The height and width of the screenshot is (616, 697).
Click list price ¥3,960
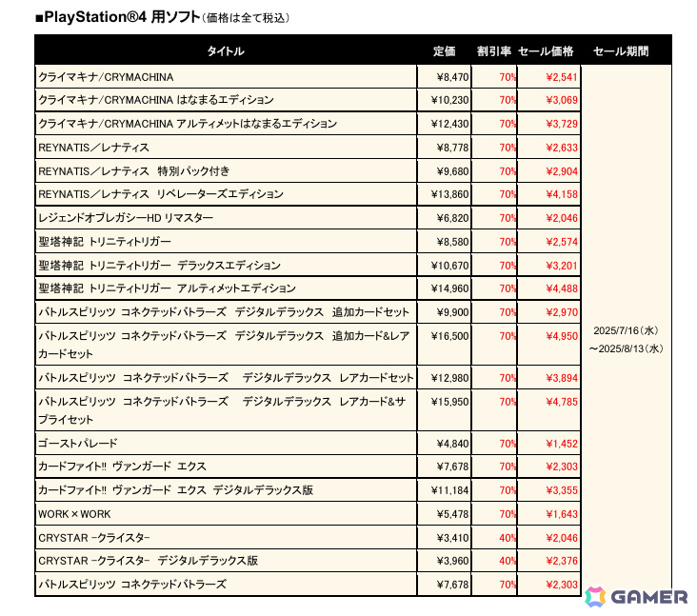click(x=452, y=561)
